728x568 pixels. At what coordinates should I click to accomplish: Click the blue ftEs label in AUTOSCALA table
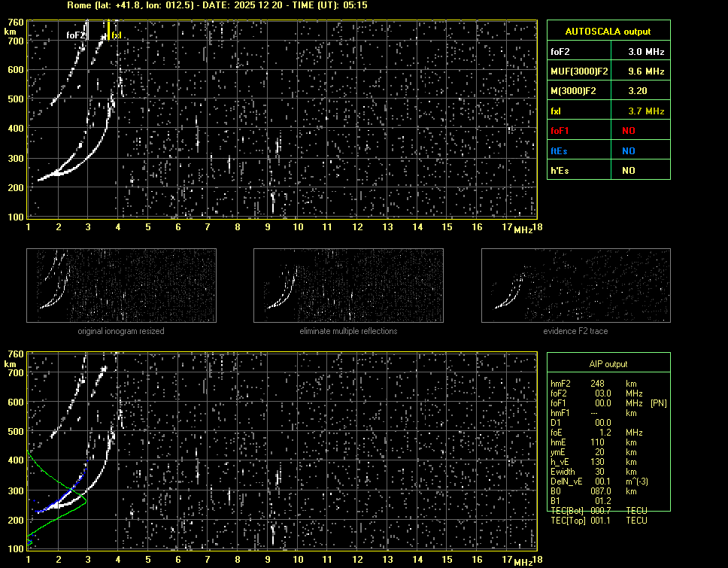[559, 151]
